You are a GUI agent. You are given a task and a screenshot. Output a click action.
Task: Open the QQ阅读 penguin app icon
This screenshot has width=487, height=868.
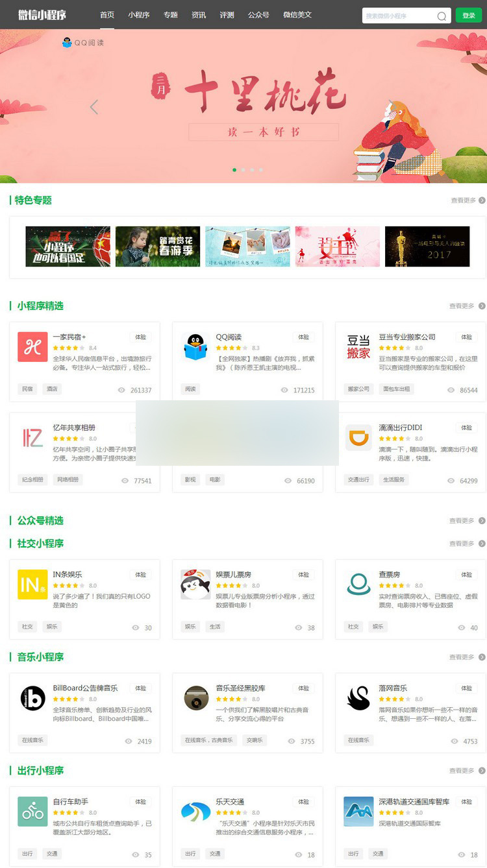pos(195,347)
